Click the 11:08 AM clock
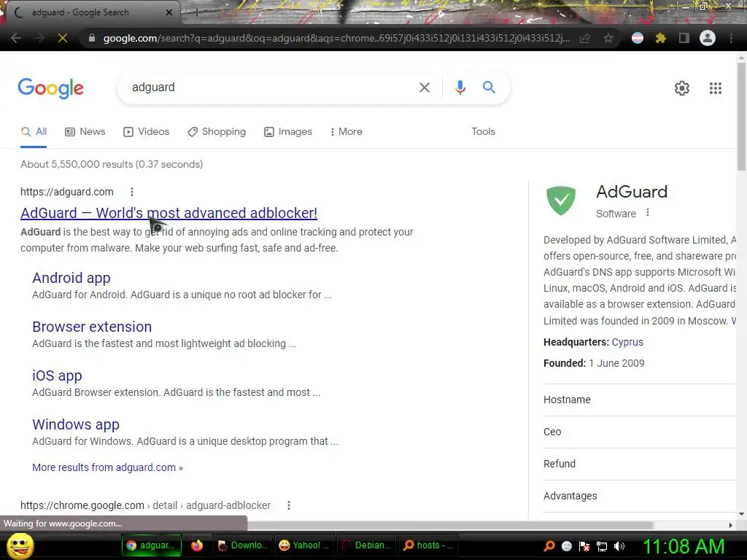This screenshot has width=747, height=560. (x=684, y=546)
